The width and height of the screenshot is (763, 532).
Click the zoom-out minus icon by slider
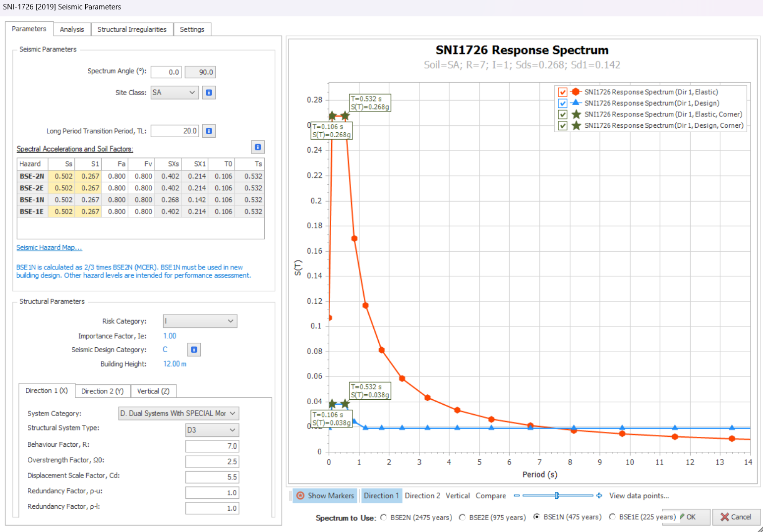[x=517, y=496]
